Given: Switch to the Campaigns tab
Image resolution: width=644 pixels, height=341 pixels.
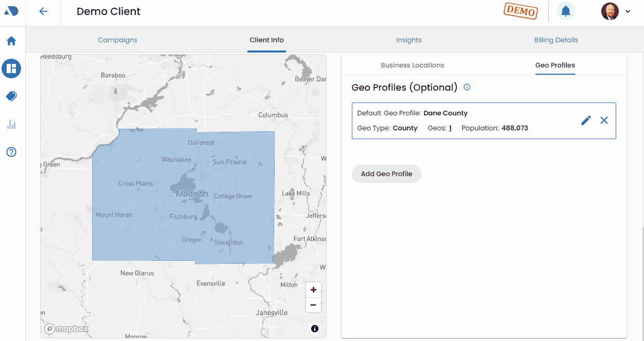Looking at the screenshot, I should pyautogui.click(x=117, y=40).
